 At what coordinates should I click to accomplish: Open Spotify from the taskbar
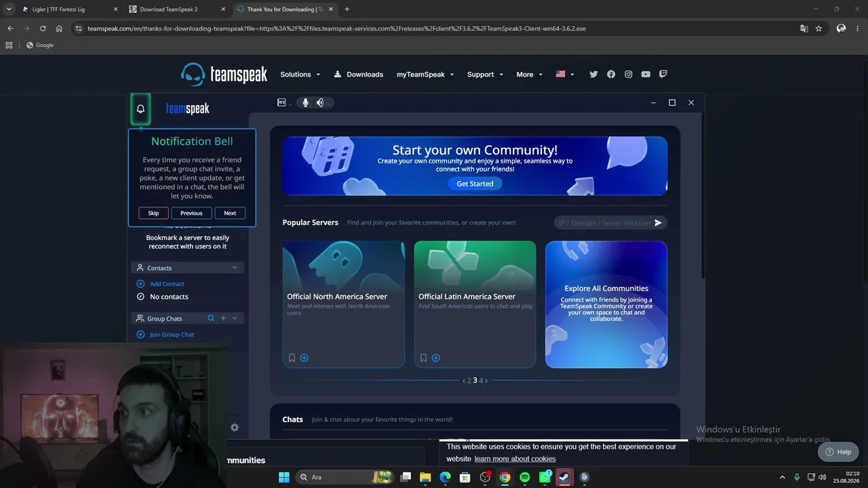[x=525, y=477]
